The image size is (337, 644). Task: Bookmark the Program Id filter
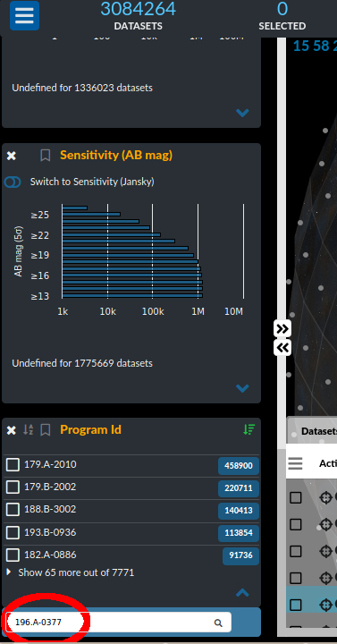(46, 430)
